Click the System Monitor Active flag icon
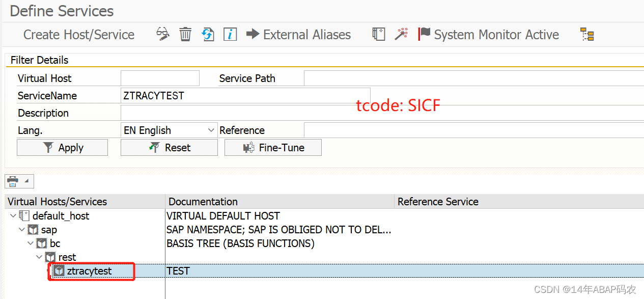 pyautogui.click(x=424, y=34)
